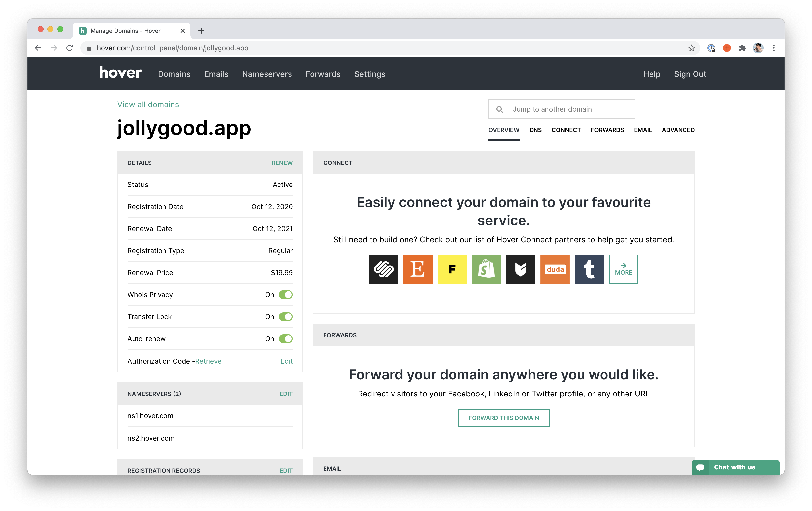This screenshot has width=812, height=511.
Task: Retrieve the Authorization Code
Action: (x=208, y=361)
